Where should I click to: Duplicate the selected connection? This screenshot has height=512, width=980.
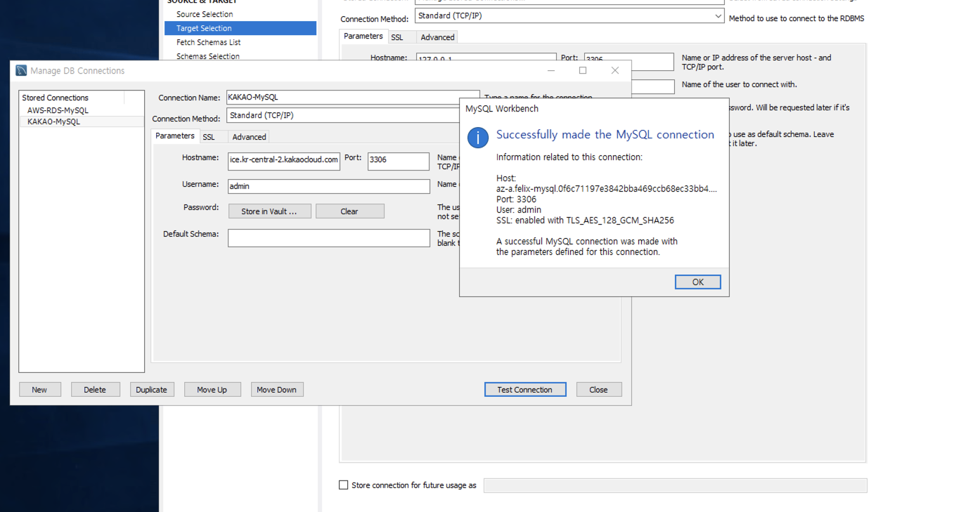[x=152, y=390]
